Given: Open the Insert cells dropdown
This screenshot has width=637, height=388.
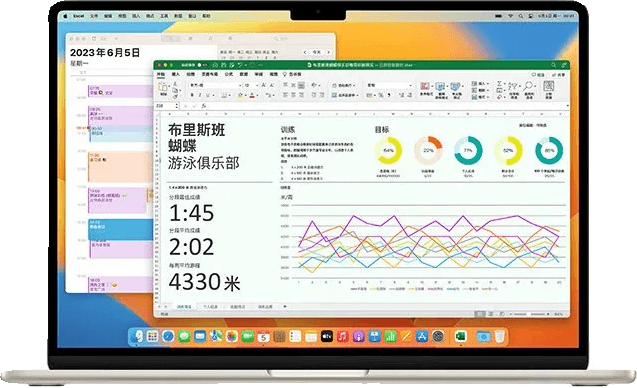Looking at the screenshot, I should tap(481, 84).
